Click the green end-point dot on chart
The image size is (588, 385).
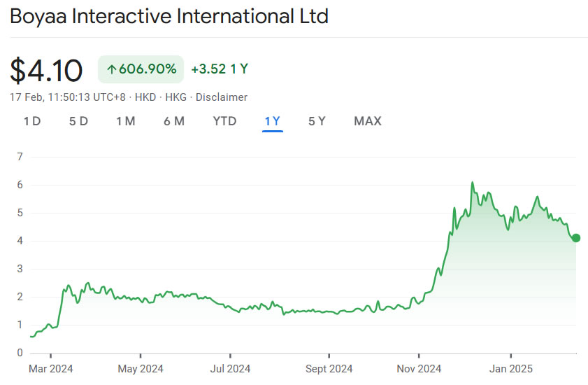pyautogui.click(x=576, y=238)
